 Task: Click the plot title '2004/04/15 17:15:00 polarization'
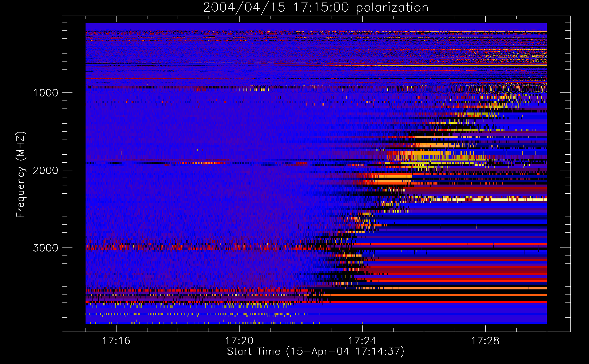point(316,8)
